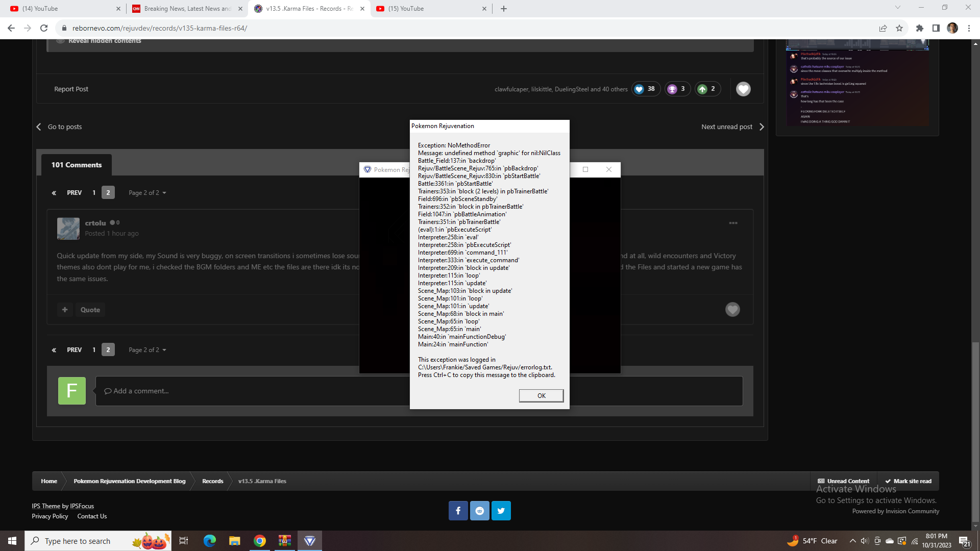The height and width of the screenshot is (551, 980).
Task: Click Next unread post link
Action: (x=732, y=127)
